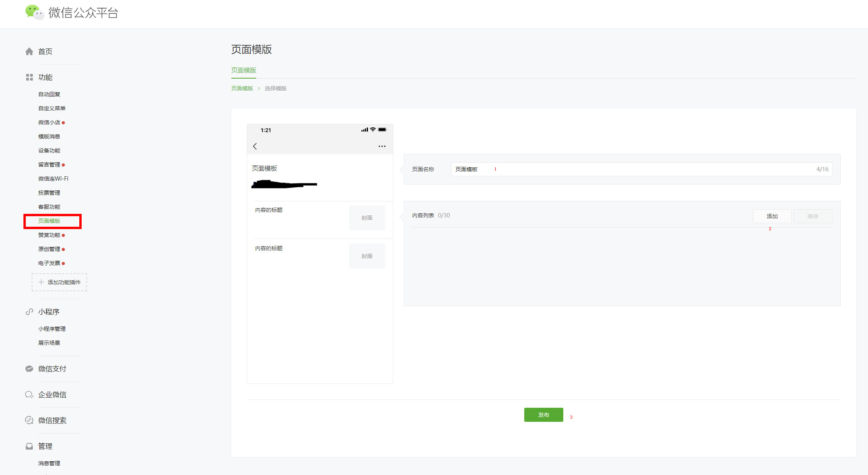The height and width of the screenshot is (475, 868).
Task: Click the mini program icon beside 小程序
Action: [29, 312]
